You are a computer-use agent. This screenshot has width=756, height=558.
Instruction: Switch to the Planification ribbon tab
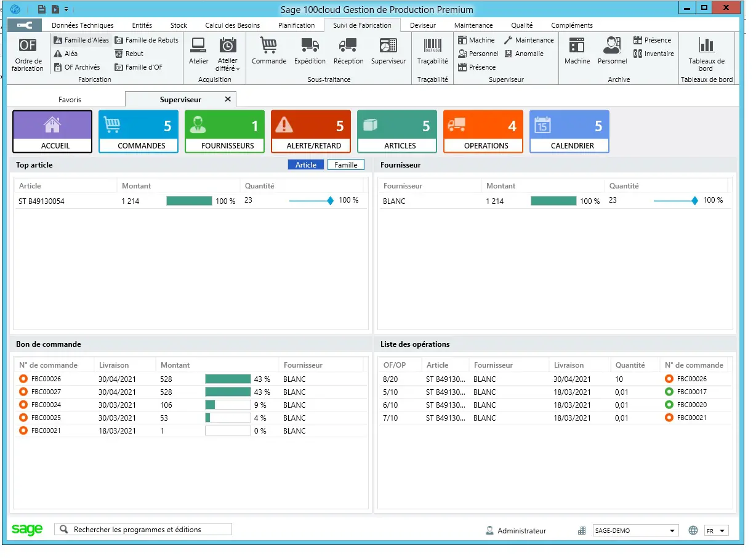tap(297, 25)
